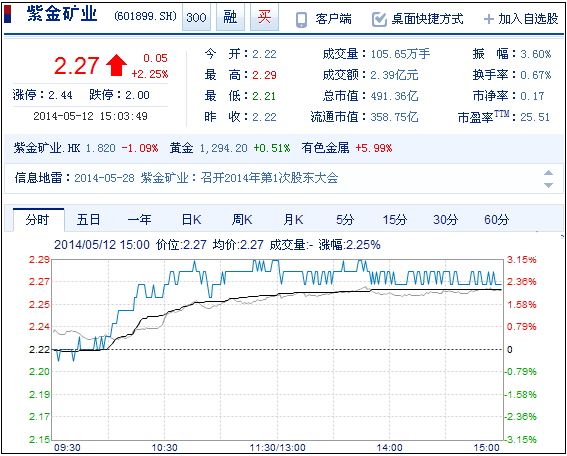
Task: Open the 日K daily candlestick tab
Action: coord(191,220)
